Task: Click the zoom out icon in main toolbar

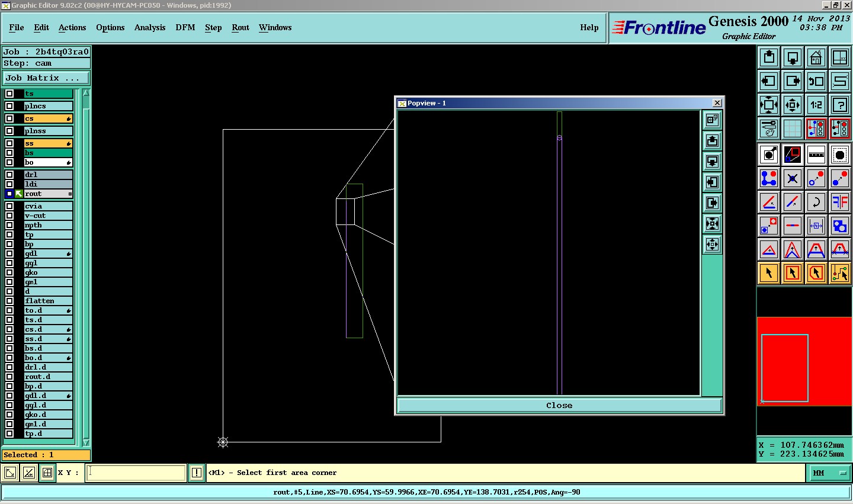Action: (793, 105)
